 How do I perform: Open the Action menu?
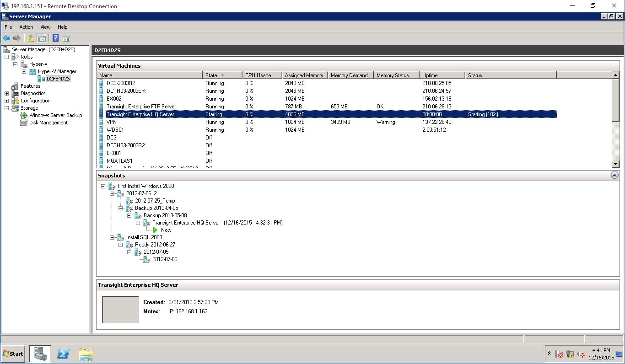click(26, 27)
